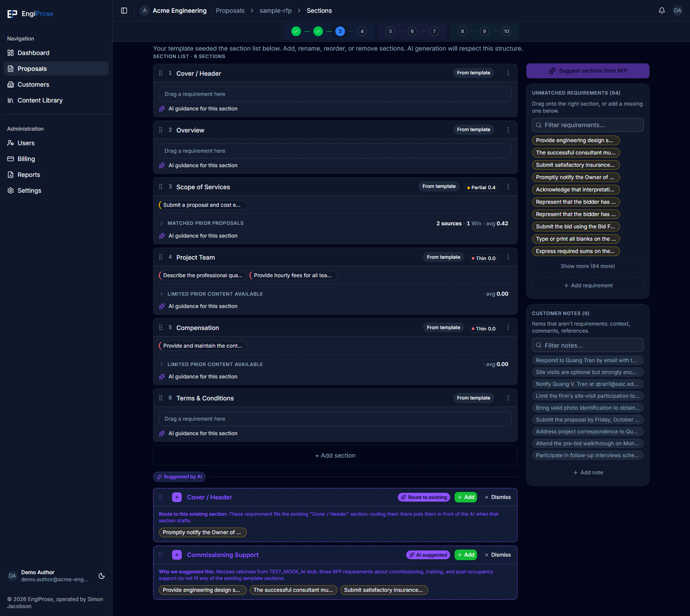This screenshot has height=616, width=690.
Task: Click the plus icon on Commissioning Support suggestion
Action: click(x=177, y=555)
